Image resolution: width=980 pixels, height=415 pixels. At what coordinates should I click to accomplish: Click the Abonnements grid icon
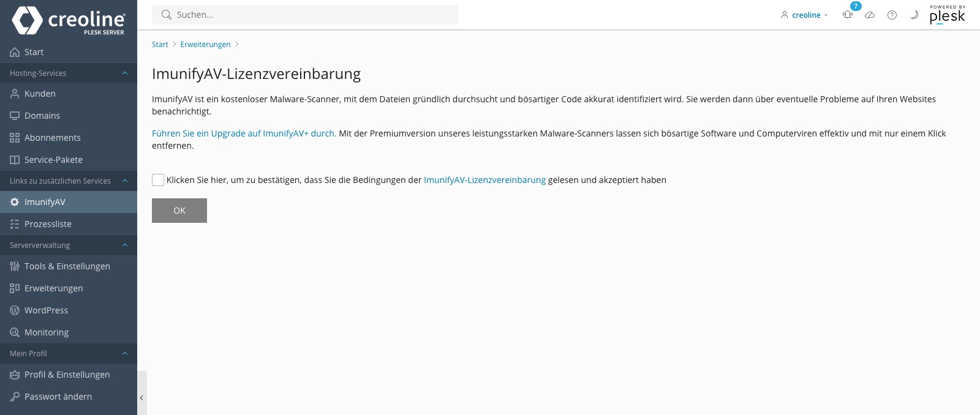(15, 138)
